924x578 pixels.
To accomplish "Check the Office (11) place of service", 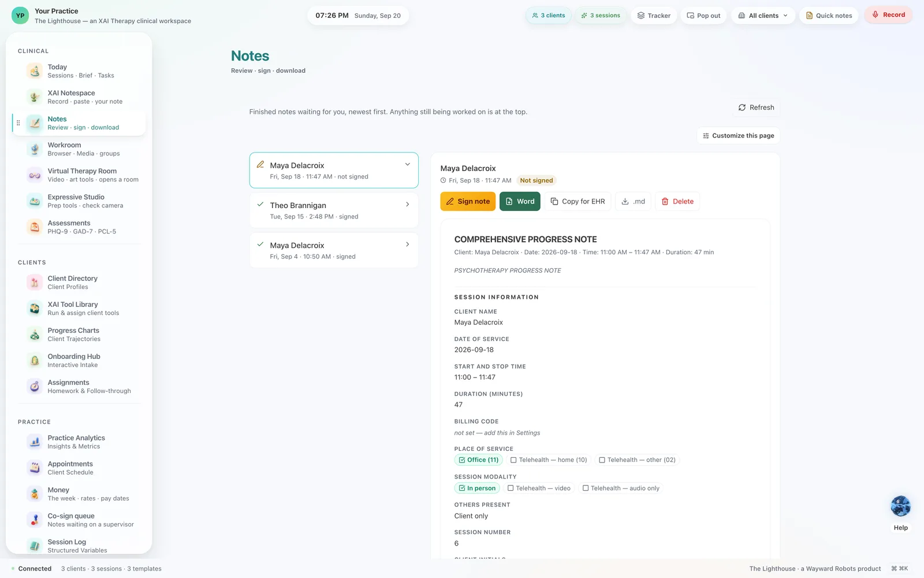I will pyautogui.click(x=478, y=460).
